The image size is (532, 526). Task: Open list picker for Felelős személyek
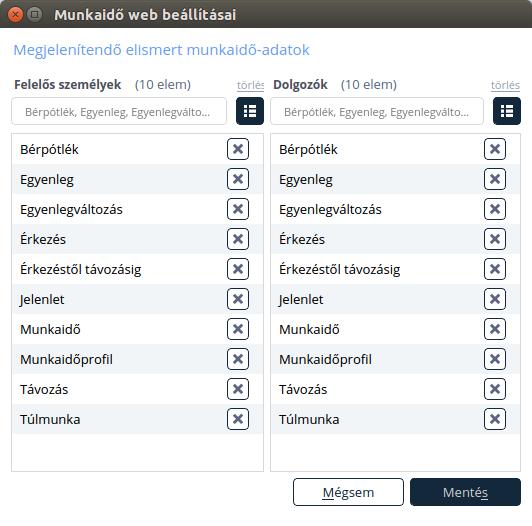(x=250, y=111)
